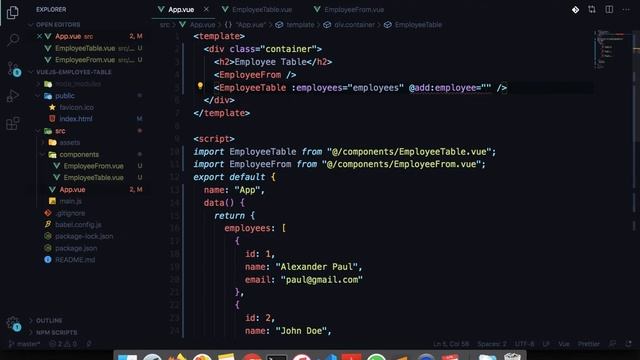Click the h2 Employee Table heading line

[x=273, y=62]
